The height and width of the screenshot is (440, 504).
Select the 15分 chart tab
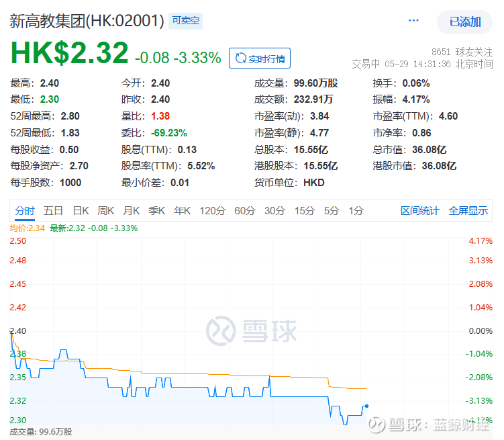click(305, 211)
